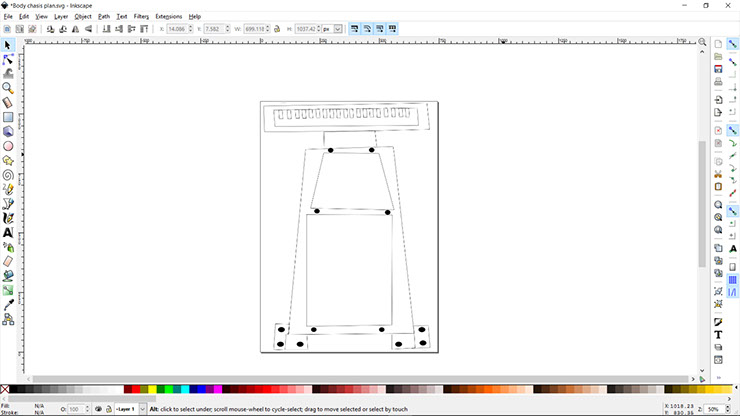Click the zoom percentage field

[x=716, y=409]
